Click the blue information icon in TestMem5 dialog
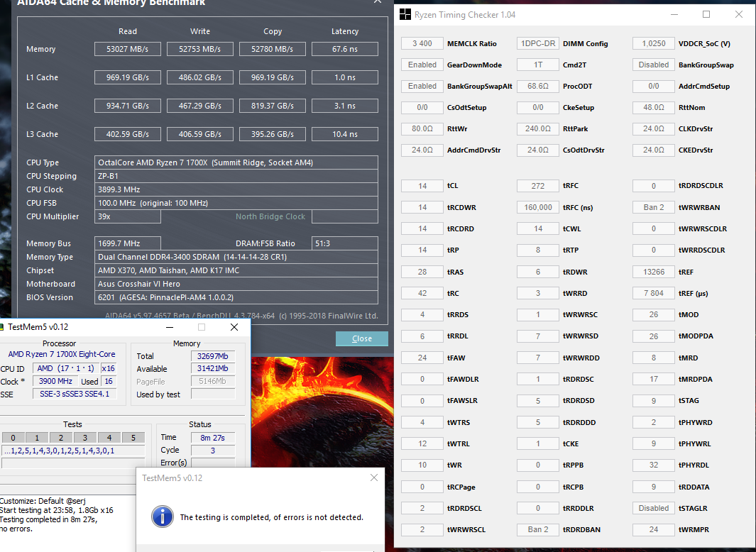This screenshot has height=552, width=756. pyautogui.click(x=163, y=517)
